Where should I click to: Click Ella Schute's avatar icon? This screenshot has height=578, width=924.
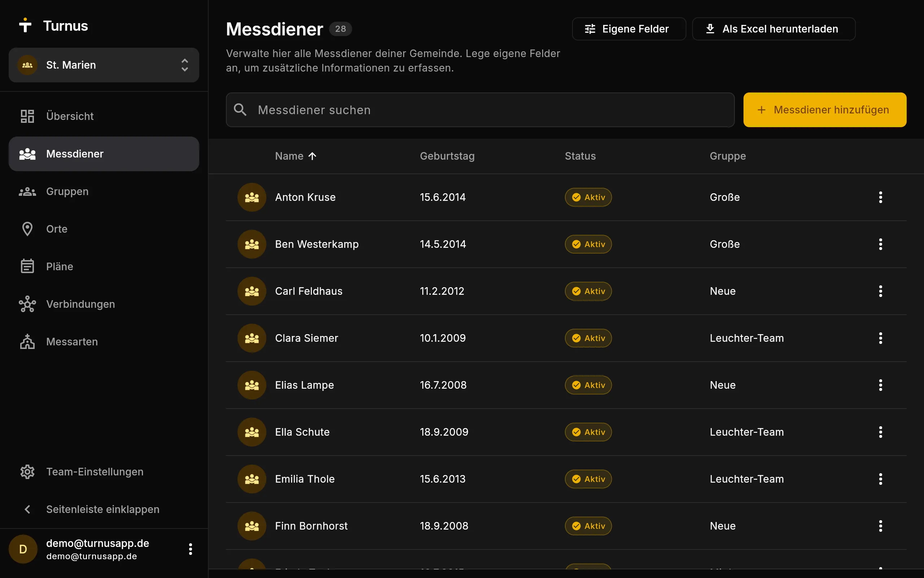252,432
